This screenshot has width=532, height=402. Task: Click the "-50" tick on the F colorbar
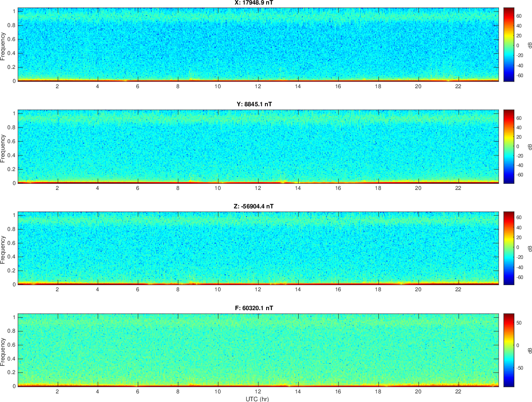click(519, 368)
